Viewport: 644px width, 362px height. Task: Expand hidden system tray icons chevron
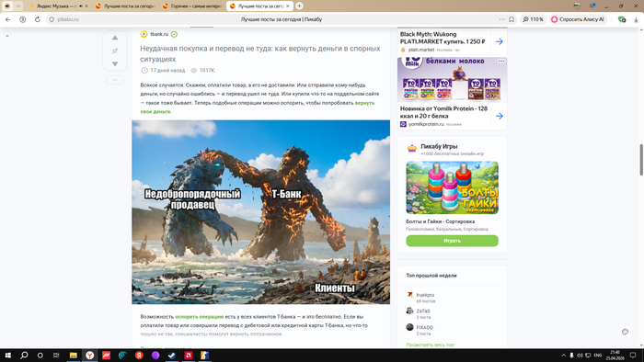563,355
